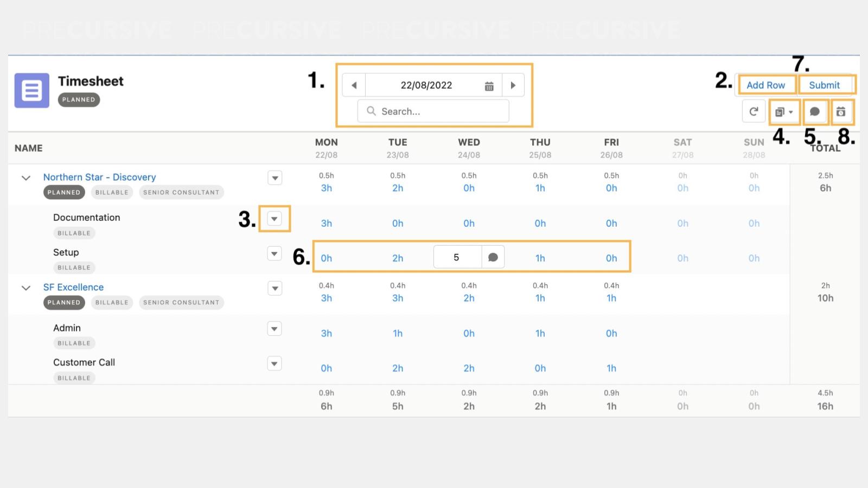Open the Northern Star - Discovery link

pos(99,177)
